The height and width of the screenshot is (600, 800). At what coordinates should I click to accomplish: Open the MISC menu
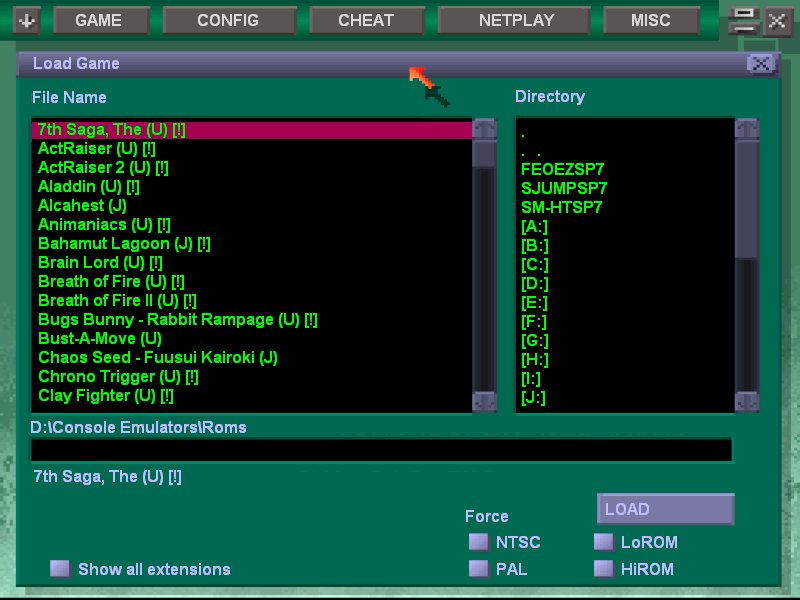coord(651,20)
